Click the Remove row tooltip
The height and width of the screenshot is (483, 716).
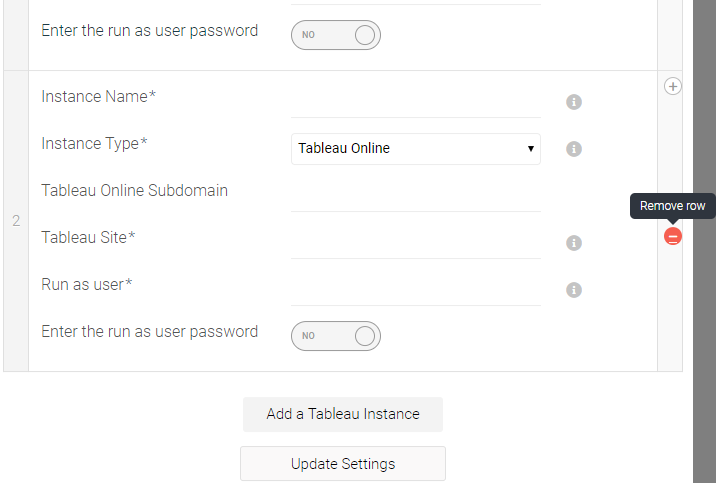[x=673, y=206]
